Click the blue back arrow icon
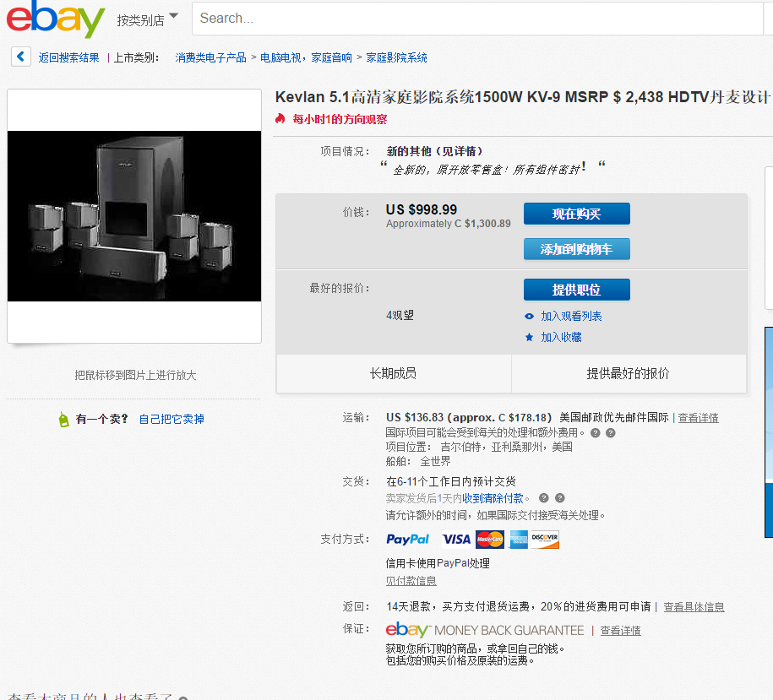This screenshot has width=773, height=700. (x=21, y=57)
